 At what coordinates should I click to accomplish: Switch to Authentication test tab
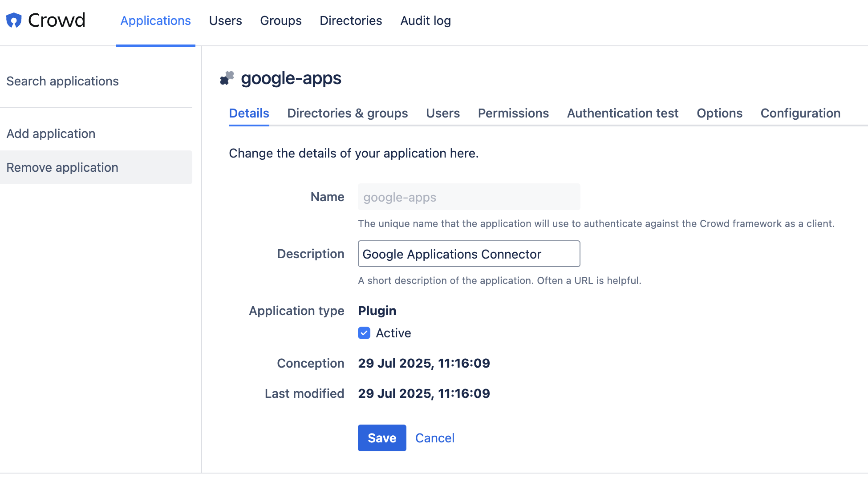[x=622, y=113]
